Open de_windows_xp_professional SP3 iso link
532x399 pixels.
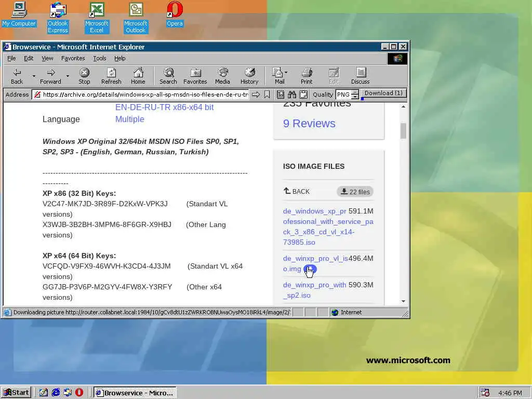click(x=328, y=227)
